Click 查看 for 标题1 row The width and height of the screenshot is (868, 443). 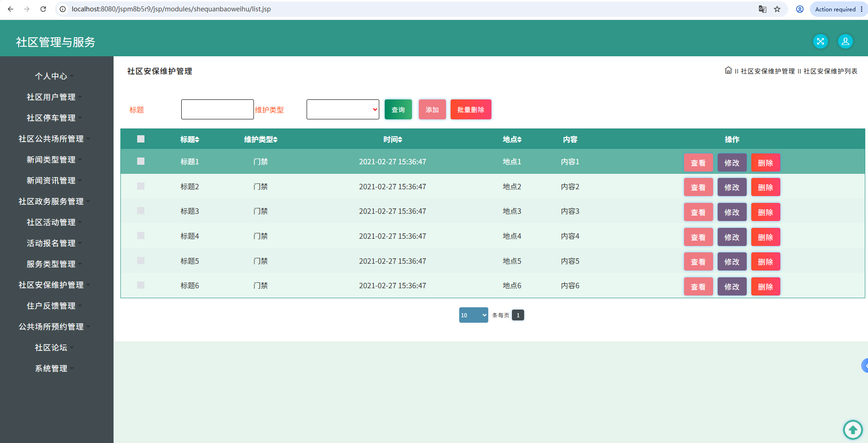point(698,162)
